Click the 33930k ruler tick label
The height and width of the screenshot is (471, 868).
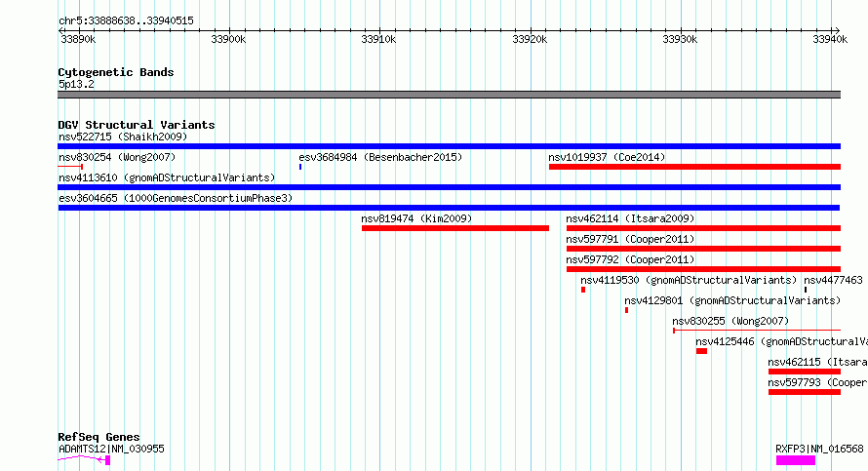(x=680, y=39)
